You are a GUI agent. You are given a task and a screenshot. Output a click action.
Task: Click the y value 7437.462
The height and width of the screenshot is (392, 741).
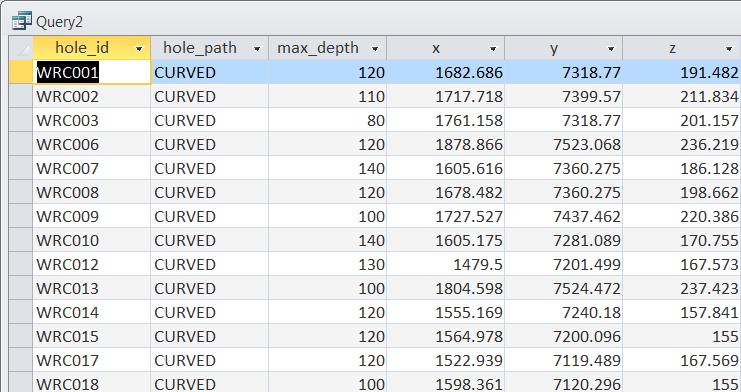pyautogui.click(x=564, y=217)
